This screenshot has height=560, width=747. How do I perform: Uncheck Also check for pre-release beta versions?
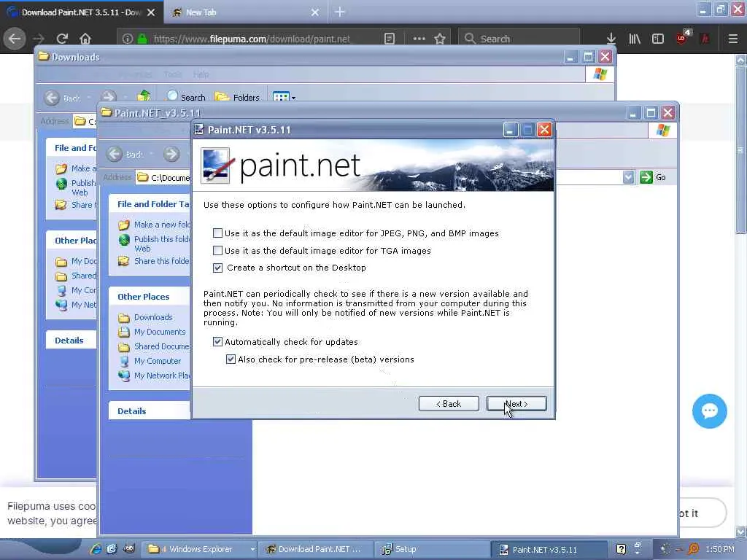(231, 359)
